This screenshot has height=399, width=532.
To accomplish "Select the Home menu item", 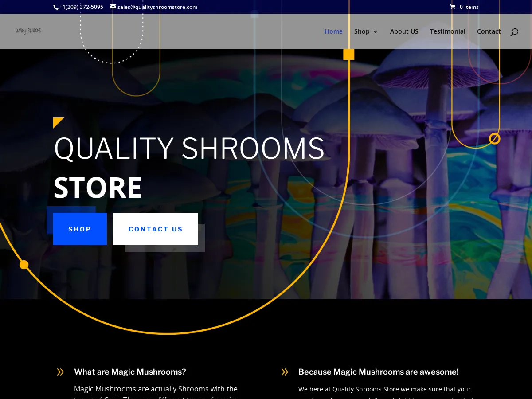I will point(333,31).
